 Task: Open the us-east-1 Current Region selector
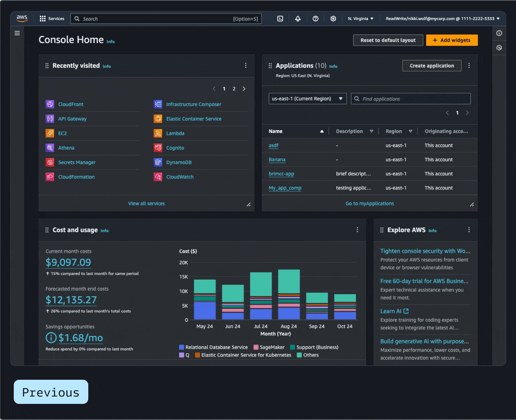(x=307, y=99)
